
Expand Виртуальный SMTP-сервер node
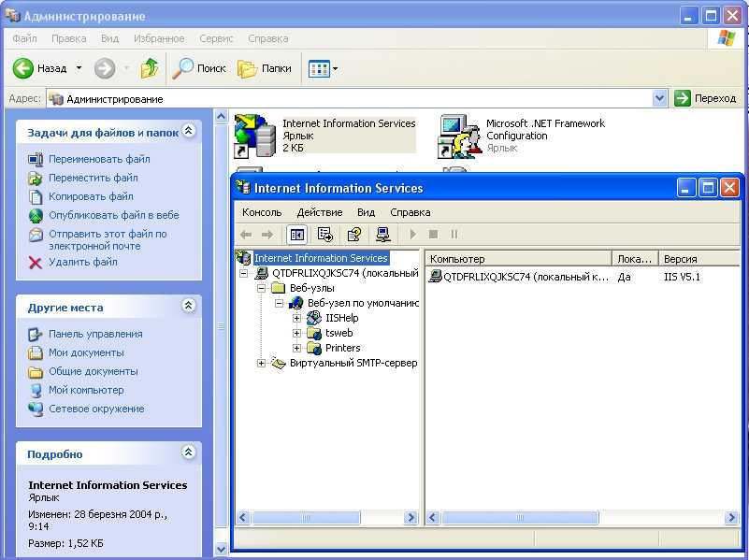[261, 364]
